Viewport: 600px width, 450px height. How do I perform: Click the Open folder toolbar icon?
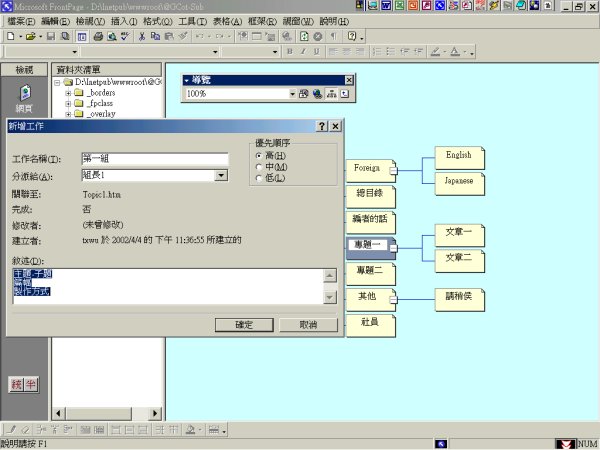point(32,36)
